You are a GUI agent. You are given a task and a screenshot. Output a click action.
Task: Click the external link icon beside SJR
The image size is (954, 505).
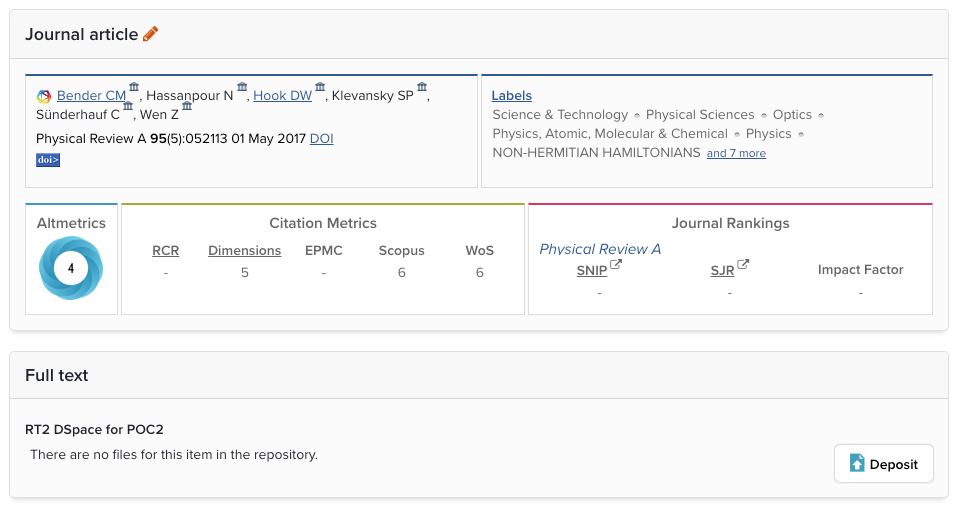[743, 265]
